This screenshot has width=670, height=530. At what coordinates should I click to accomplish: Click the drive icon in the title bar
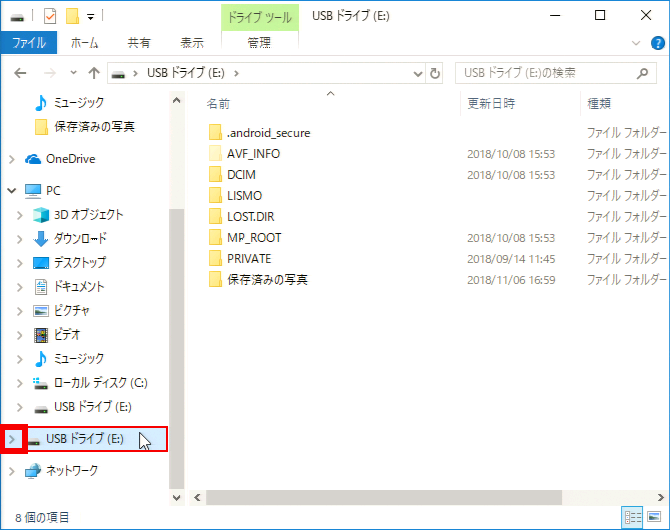click(x=18, y=18)
